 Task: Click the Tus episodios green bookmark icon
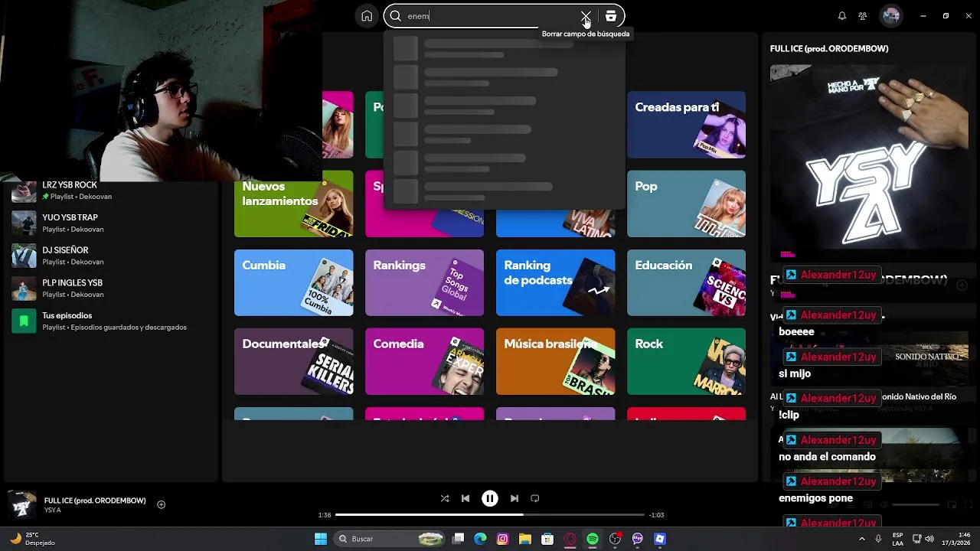point(24,321)
